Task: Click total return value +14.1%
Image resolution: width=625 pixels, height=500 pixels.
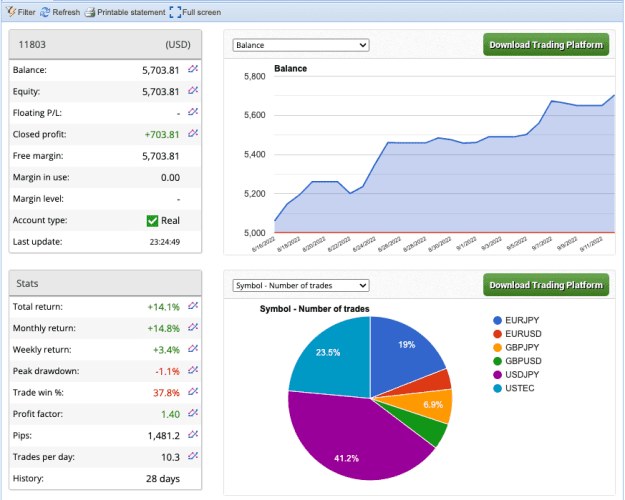Action: coord(163,307)
